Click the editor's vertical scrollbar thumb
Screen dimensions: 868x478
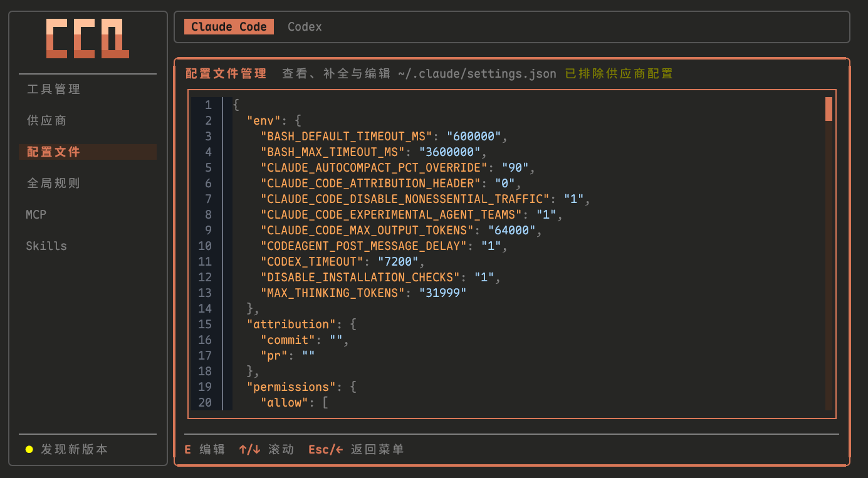(x=829, y=108)
